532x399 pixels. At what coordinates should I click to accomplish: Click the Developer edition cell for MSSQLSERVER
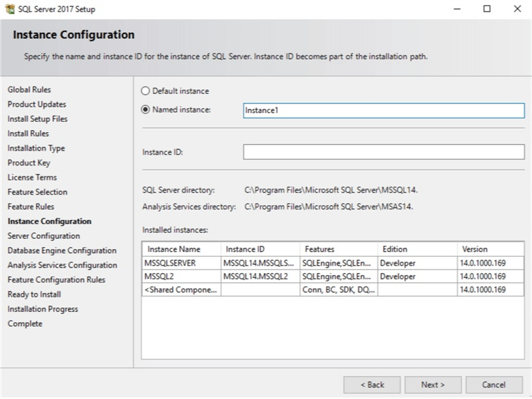tap(417, 264)
